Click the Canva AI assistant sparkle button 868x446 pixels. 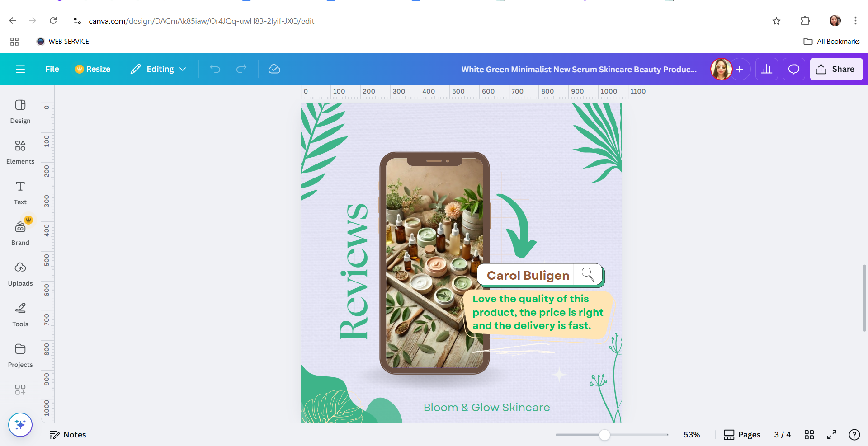click(x=20, y=425)
